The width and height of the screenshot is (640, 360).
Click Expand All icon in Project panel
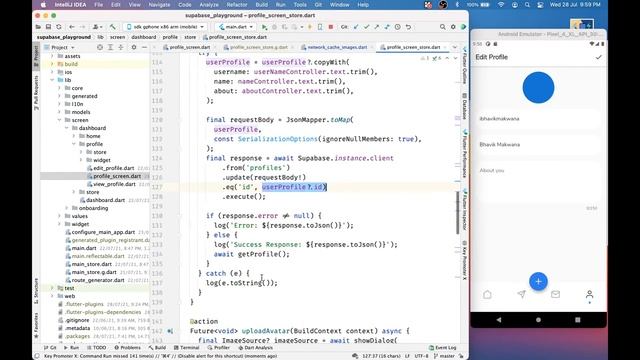(x=110, y=47)
